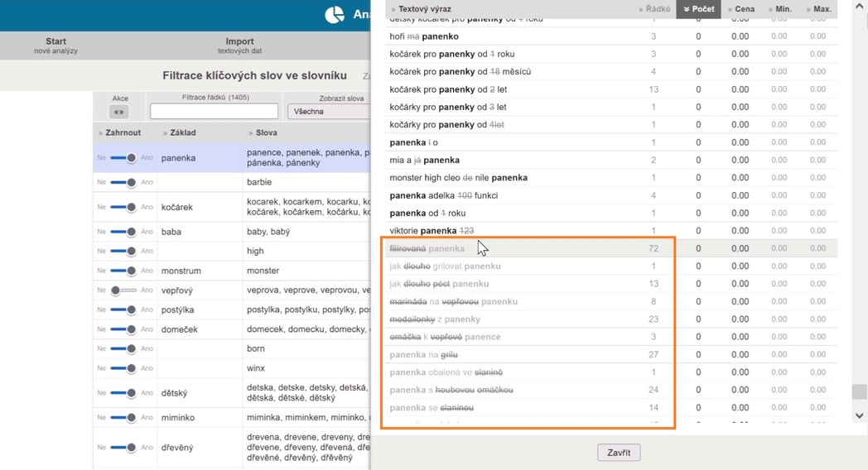Toggle the include switch for miminko

123,417
